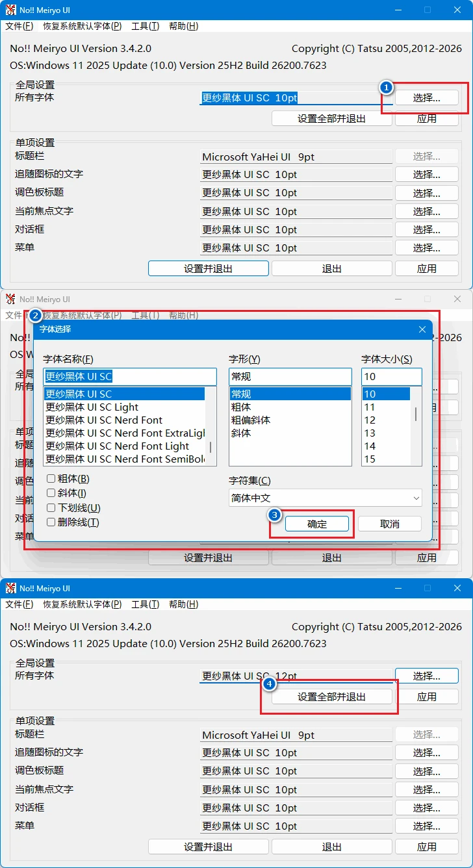Click the app icon in the bottom window's title bar
This screenshot has width=473, height=868.
click(10, 588)
